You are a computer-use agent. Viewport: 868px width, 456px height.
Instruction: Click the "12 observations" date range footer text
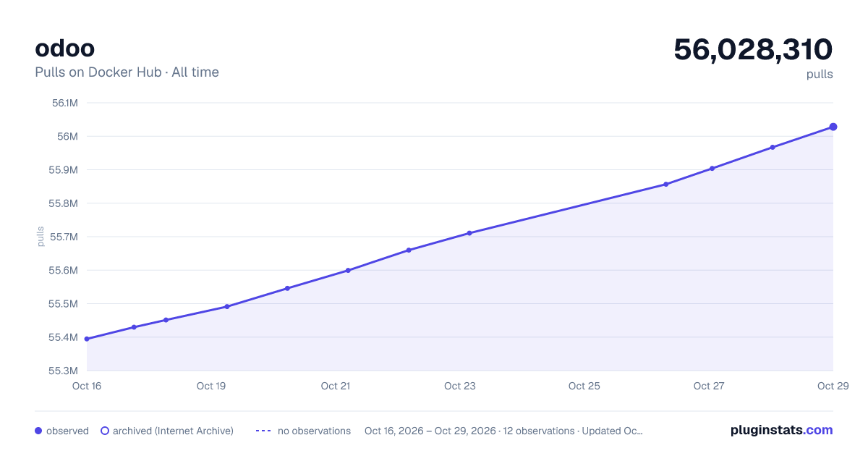click(503, 431)
